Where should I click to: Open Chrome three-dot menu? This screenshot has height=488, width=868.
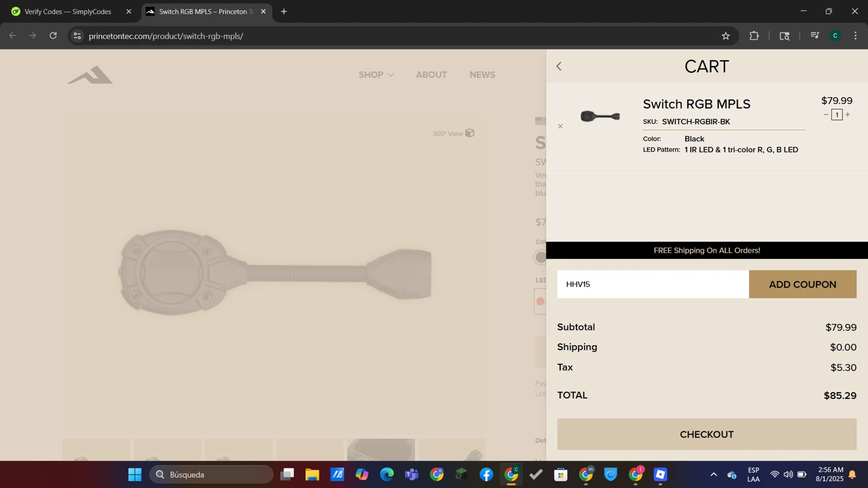click(855, 36)
